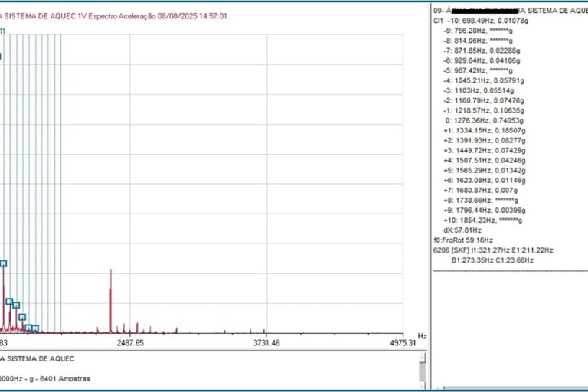
Task: Select the +6 sideband marker near the baseline
Action: [35, 328]
